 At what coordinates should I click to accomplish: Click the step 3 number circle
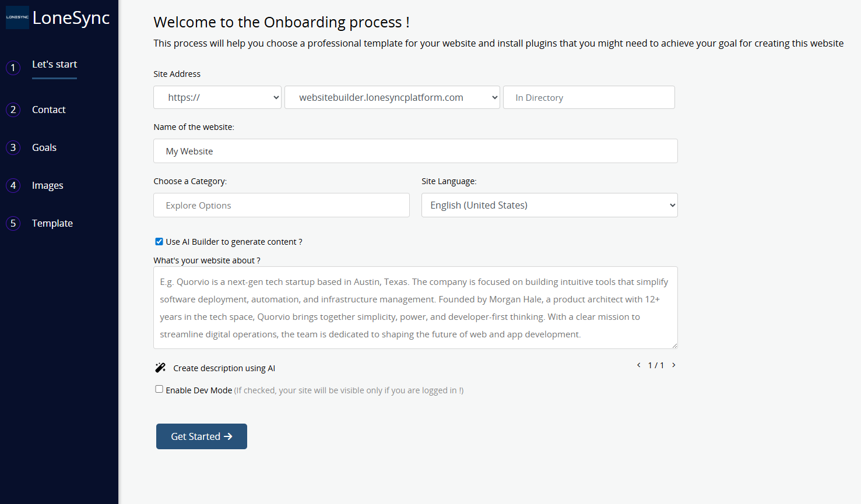click(x=13, y=147)
